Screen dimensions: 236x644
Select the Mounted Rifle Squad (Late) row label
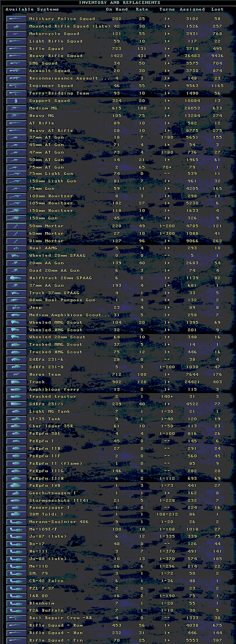coord(70,26)
